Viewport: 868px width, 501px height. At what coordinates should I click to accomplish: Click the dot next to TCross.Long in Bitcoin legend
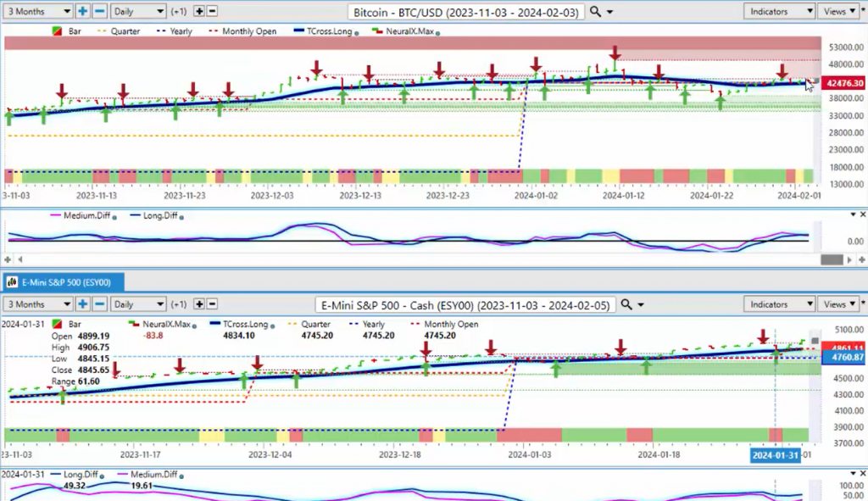[x=357, y=33]
